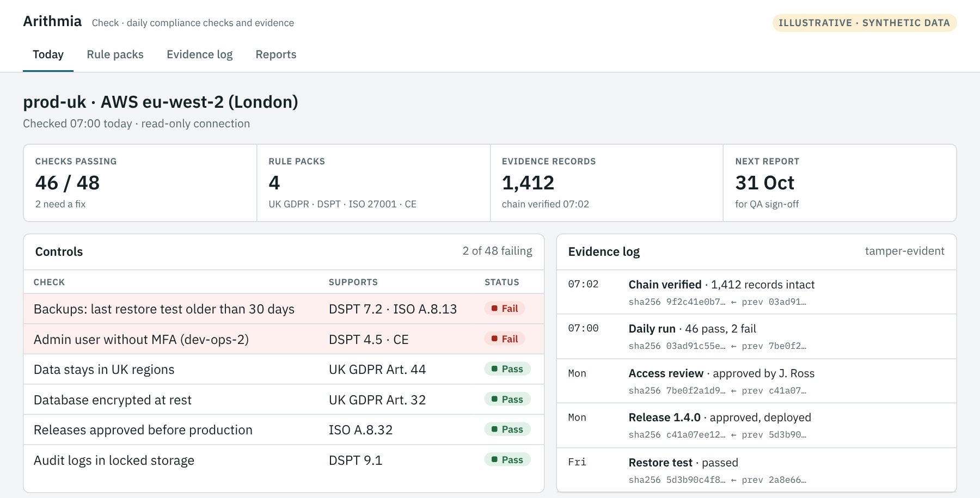Click the Pass badge for Data stays in UK regions
980x498 pixels.
pos(507,369)
